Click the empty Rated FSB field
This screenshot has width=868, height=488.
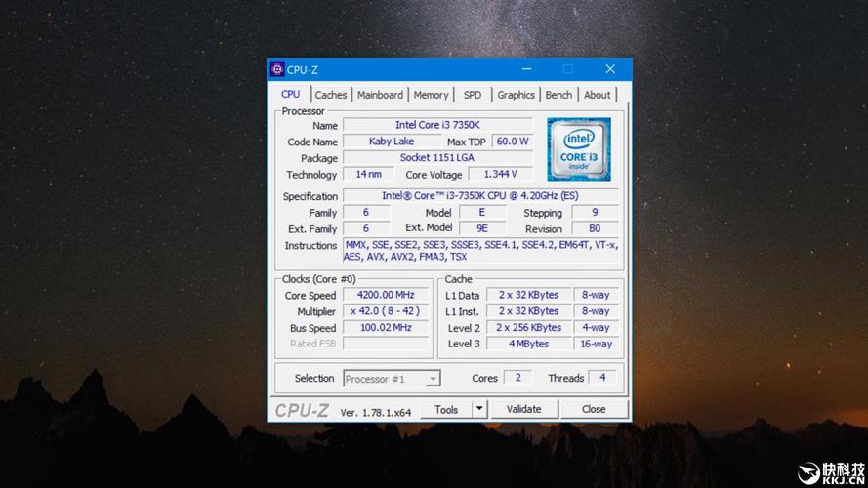click(x=386, y=344)
